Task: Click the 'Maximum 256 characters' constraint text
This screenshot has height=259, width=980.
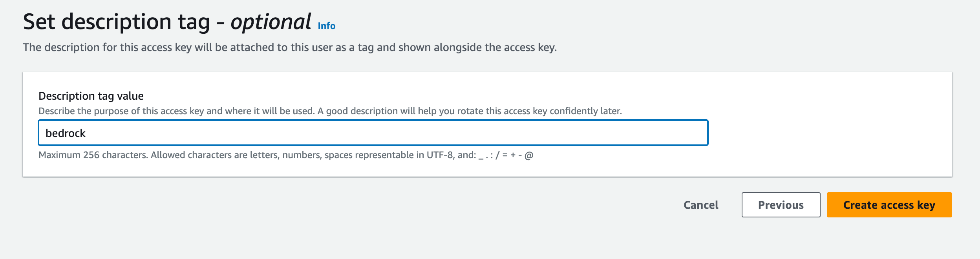Action: point(93,155)
